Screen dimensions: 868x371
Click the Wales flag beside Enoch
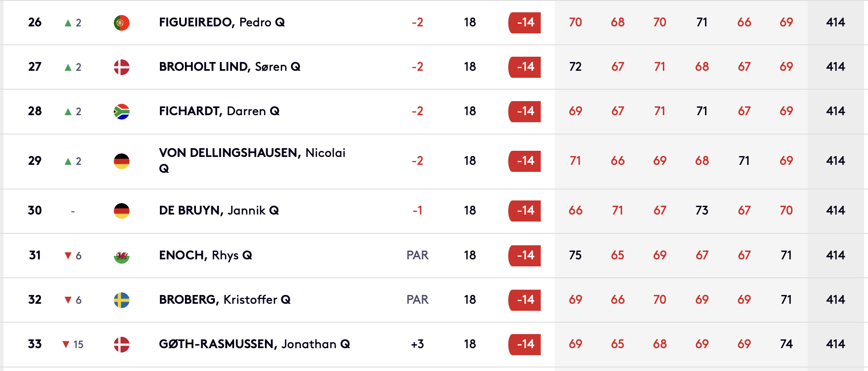point(121,255)
